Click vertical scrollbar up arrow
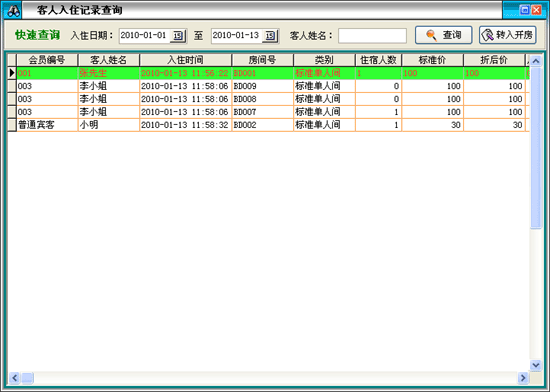Viewport: 550px width, 392px height. (536, 61)
